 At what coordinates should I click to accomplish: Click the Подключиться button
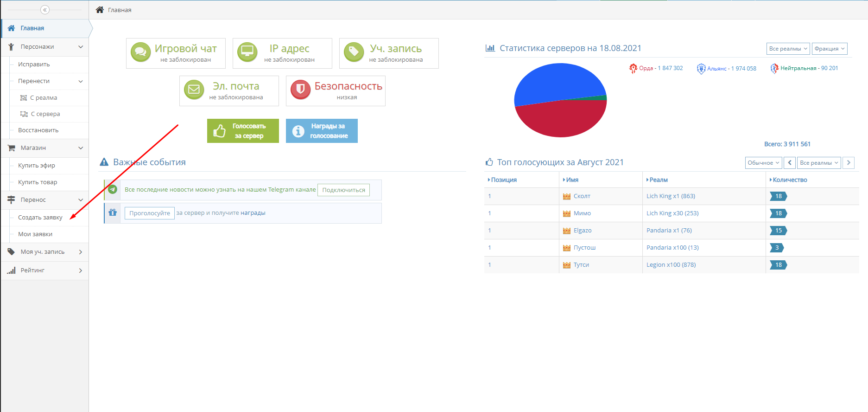[343, 190]
